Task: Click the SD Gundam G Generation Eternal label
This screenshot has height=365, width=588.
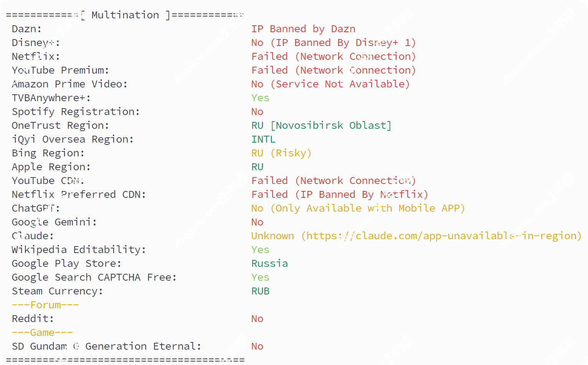Action: pyautogui.click(x=106, y=346)
